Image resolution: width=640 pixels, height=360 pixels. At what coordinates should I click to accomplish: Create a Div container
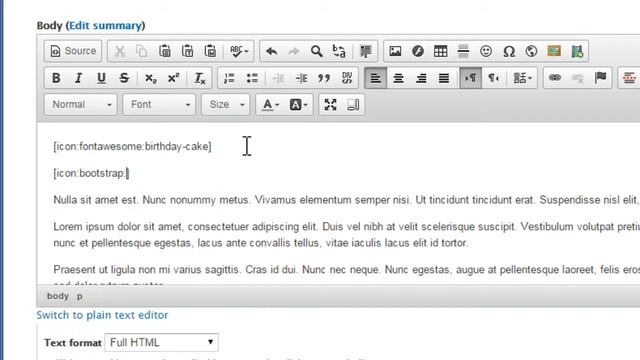(347, 78)
